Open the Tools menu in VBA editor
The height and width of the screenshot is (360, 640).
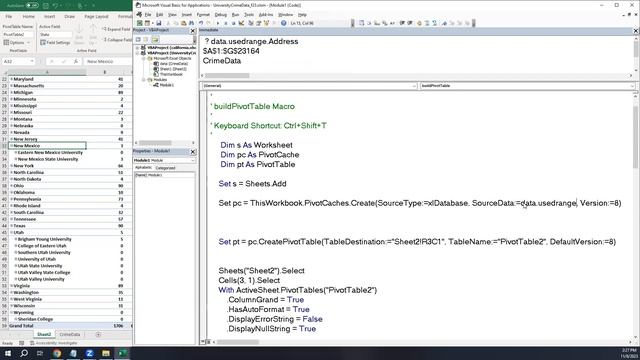(x=249, y=15)
